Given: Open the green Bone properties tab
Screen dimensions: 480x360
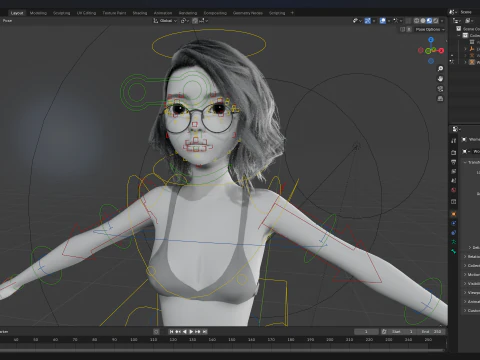Looking at the screenshot, I should pos(453,251).
